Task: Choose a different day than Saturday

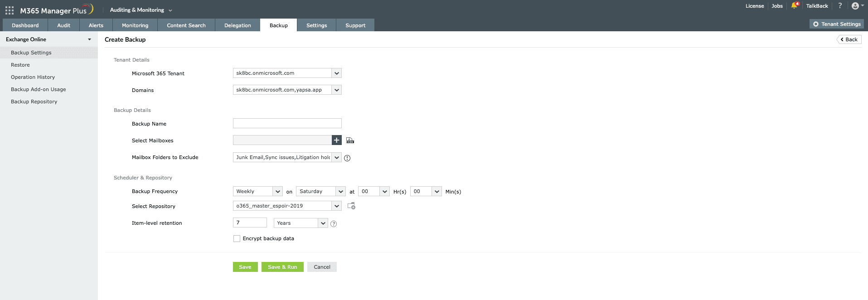Action: 320,191
